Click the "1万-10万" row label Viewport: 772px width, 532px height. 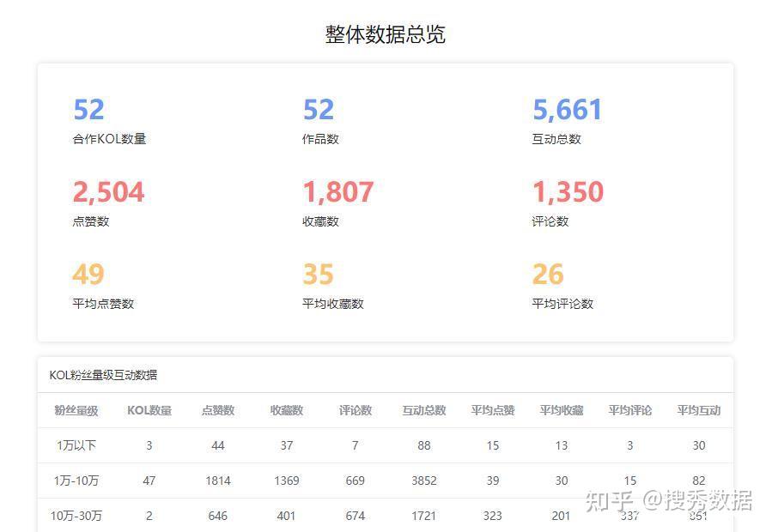coord(76,481)
